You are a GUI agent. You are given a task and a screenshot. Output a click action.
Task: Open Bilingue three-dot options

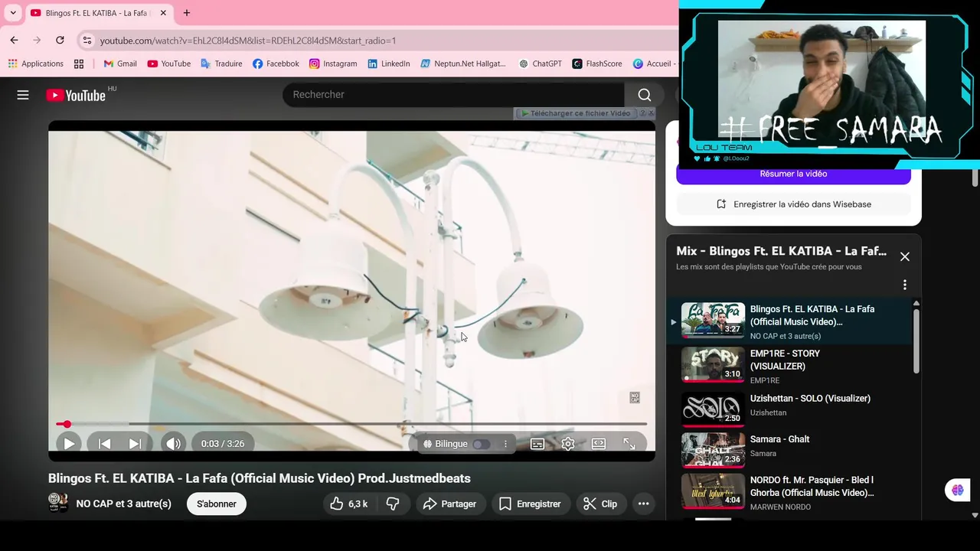coord(505,444)
